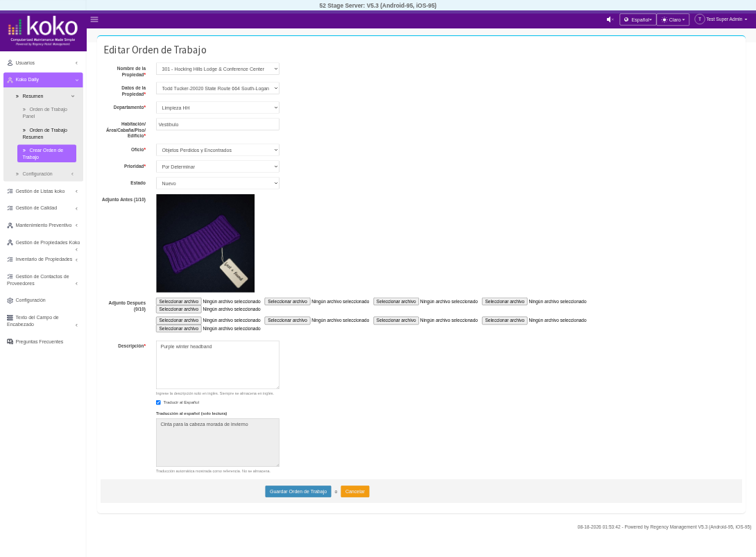
Task: Click the Mantenimiento Preventivo icon
Action: point(10,225)
